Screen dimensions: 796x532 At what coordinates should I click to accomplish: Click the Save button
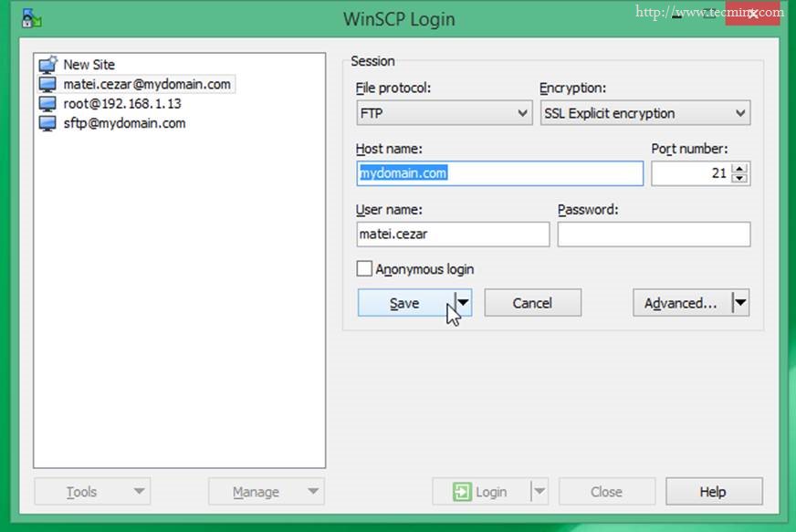point(406,303)
